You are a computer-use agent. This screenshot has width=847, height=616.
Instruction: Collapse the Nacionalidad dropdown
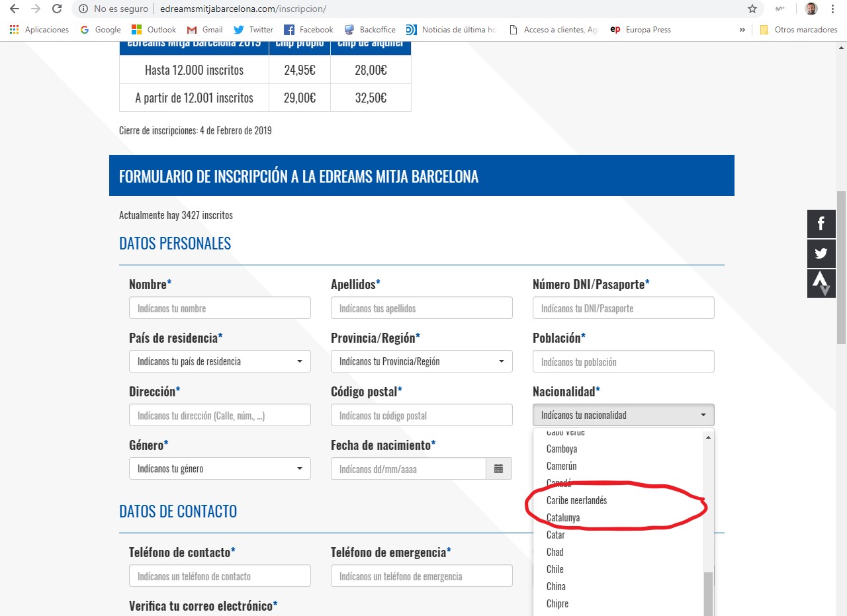(x=623, y=415)
